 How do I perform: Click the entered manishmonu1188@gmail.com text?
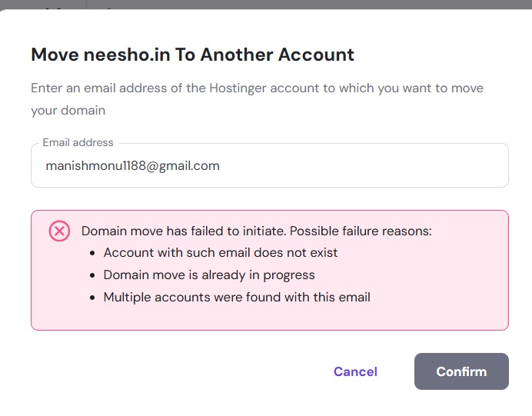click(132, 166)
